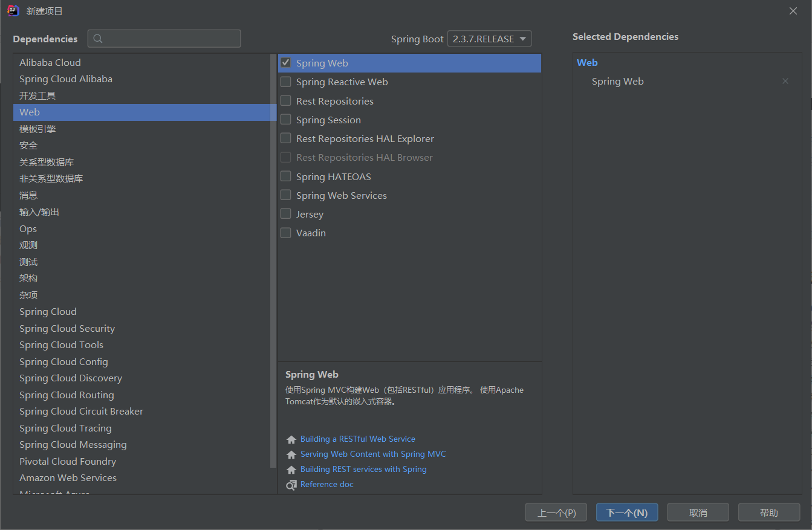Viewport: 812px width, 530px height.
Task: Select Spring Cloud Circuit Breaker category
Action: [141, 412]
